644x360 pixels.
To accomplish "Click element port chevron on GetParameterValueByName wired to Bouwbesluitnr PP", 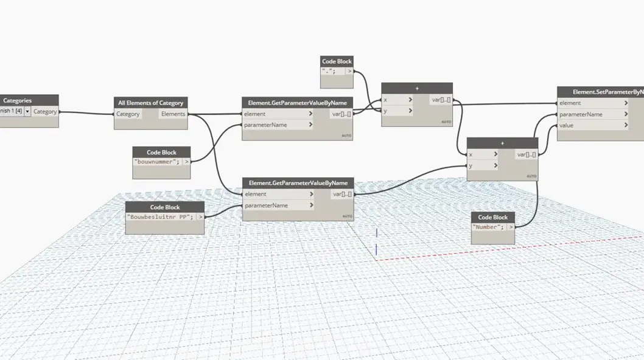I will [311, 194].
